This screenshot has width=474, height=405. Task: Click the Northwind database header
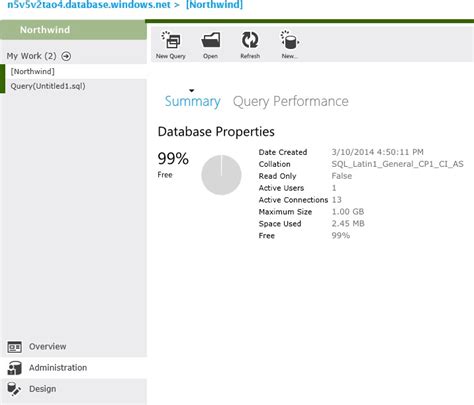coord(73,30)
